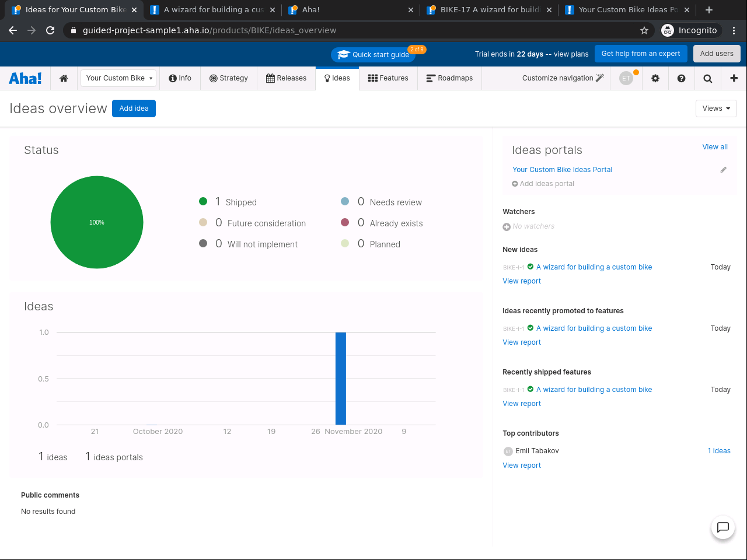The width and height of the screenshot is (747, 560).
Task: Click the blue bar in Ideas chart
Action: [x=340, y=378]
